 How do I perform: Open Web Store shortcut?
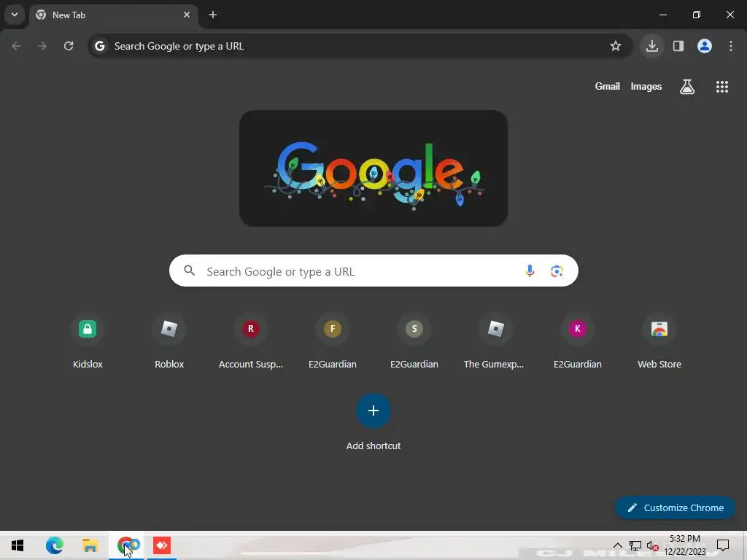click(659, 341)
